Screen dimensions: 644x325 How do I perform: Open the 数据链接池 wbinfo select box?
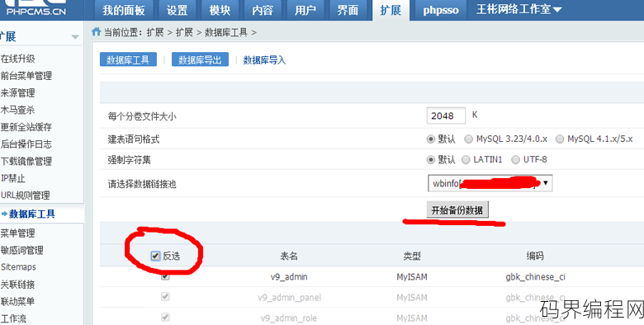[490, 183]
